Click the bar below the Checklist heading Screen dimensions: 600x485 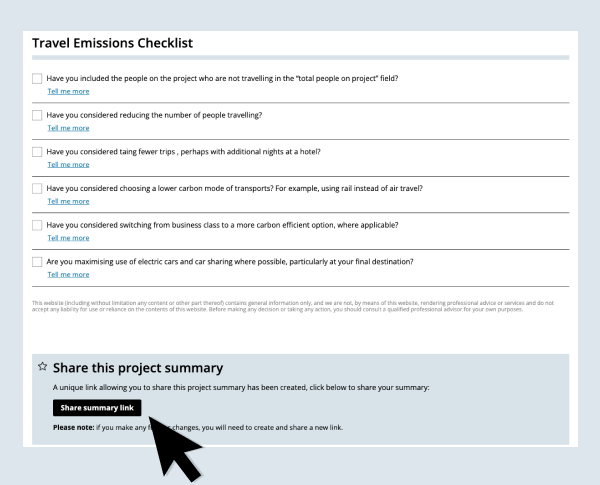pos(300,57)
